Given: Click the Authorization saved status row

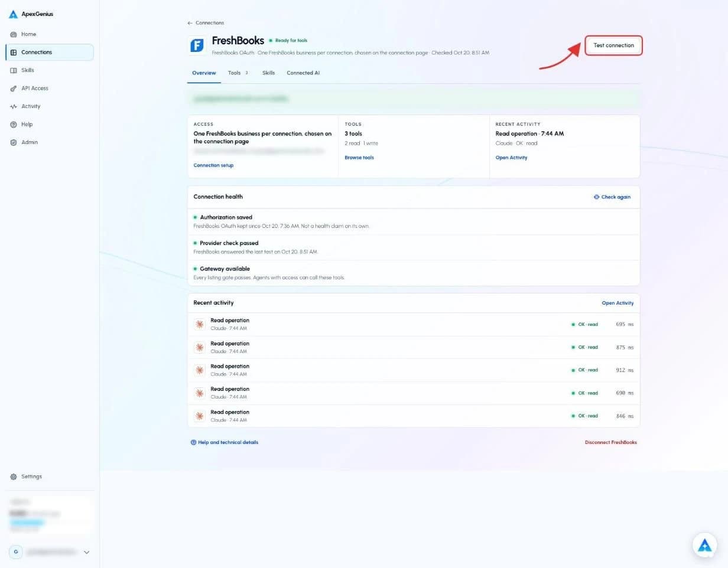Looking at the screenshot, I should (x=414, y=221).
